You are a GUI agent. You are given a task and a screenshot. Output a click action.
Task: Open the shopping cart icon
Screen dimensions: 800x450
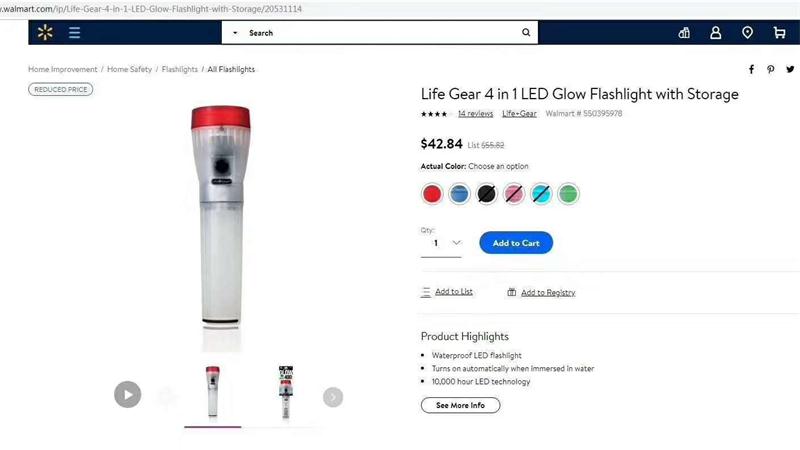coord(779,33)
